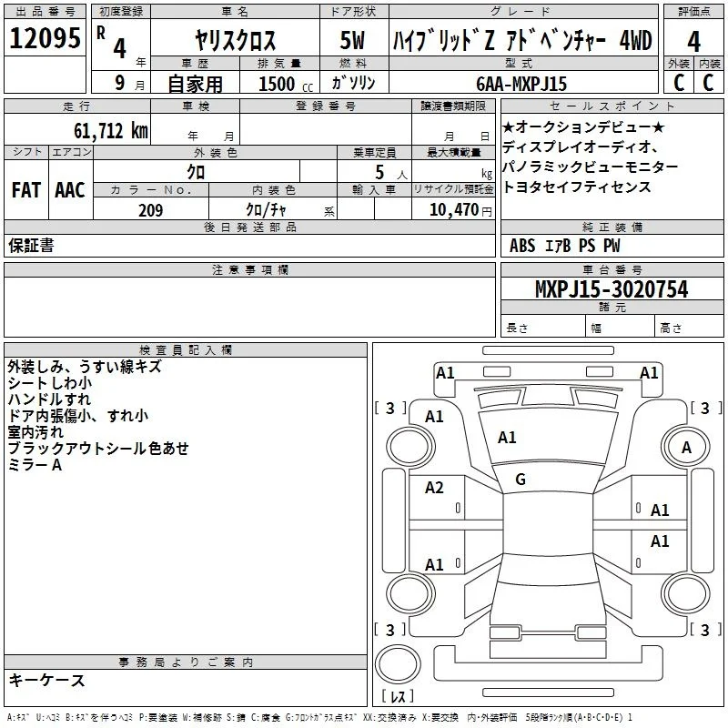Click the A mark on right front wheel
Screen dimensions: 728x728
[x=686, y=448]
